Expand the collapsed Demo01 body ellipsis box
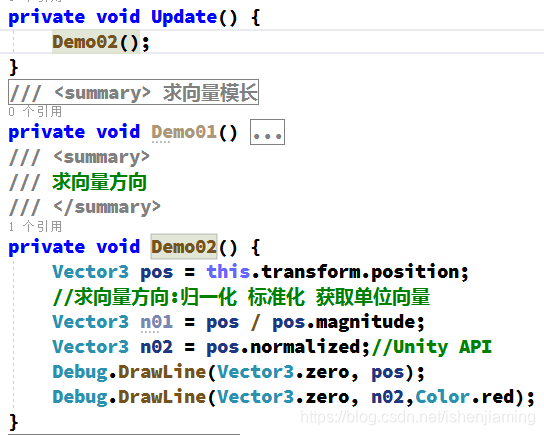 tap(267, 132)
